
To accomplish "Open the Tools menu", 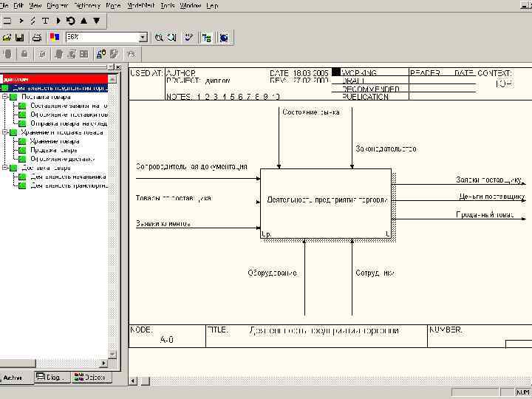I will pyautogui.click(x=167, y=5).
